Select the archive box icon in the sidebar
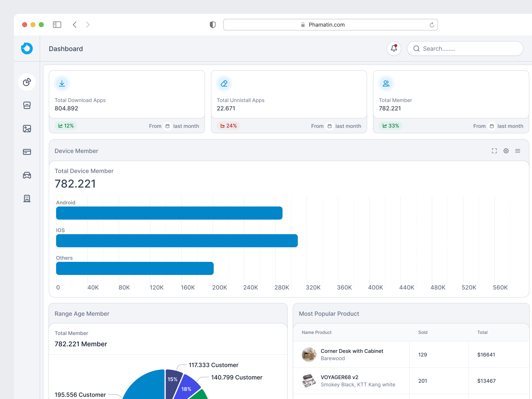This screenshot has height=399, width=532. click(27, 105)
